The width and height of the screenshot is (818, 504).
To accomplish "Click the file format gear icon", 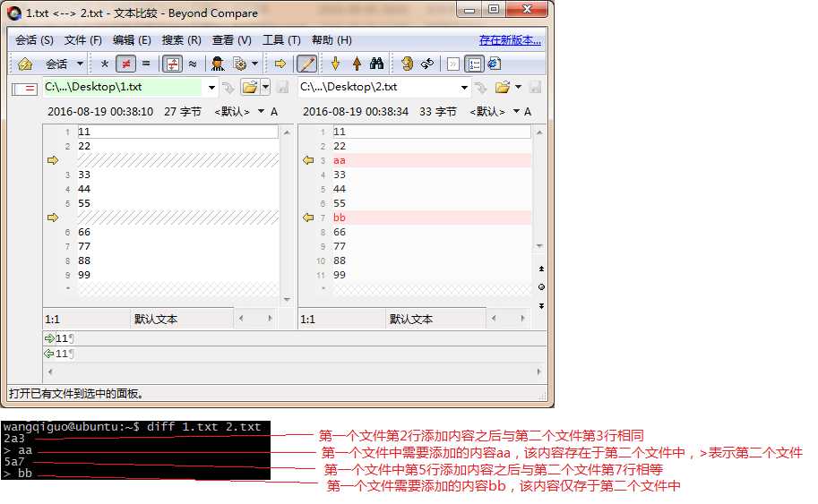I will pos(240,64).
